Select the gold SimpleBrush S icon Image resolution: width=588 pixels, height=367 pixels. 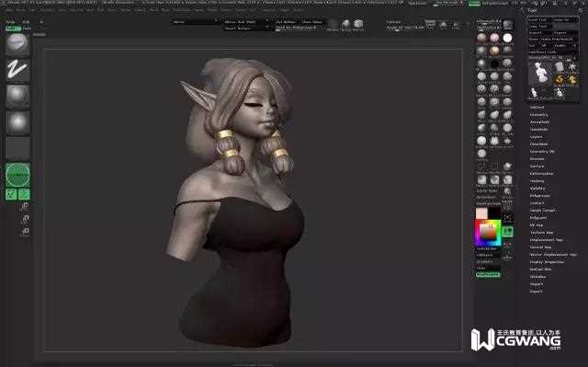tap(560, 79)
